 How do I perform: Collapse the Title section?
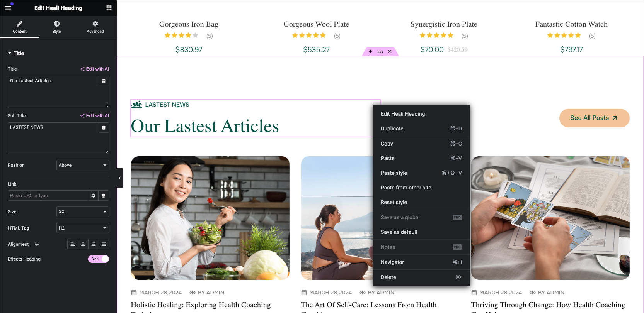(x=16, y=53)
